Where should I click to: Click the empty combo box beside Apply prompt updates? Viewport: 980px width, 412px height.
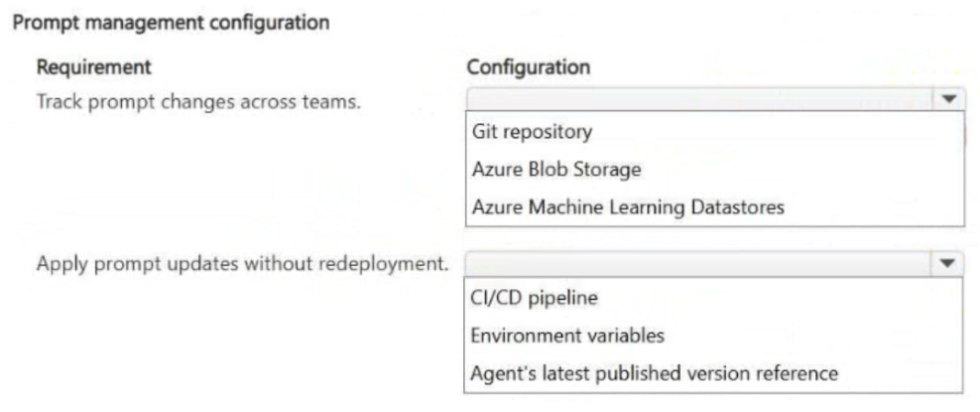click(x=713, y=264)
